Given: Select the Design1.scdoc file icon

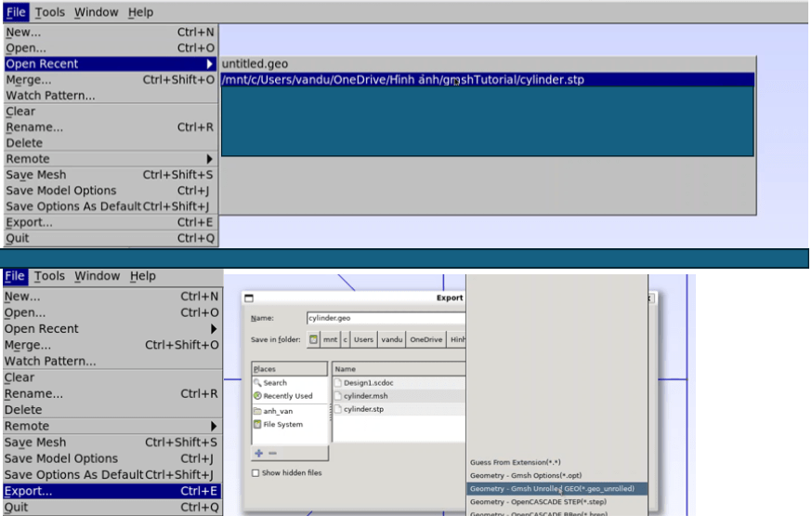Looking at the screenshot, I should coord(339,383).
